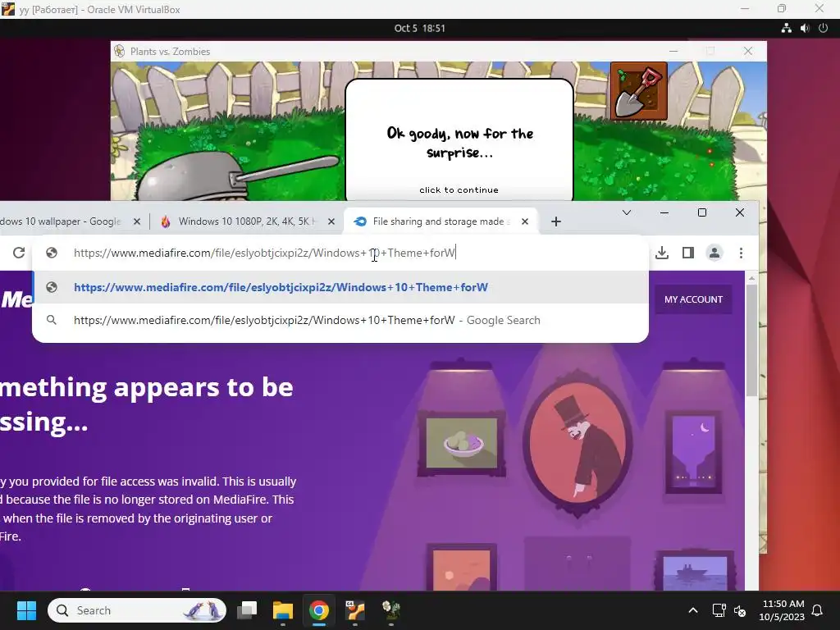Close the File sharing and storage tab
This screenshot has width=840, height=630.
coord(525,221)
